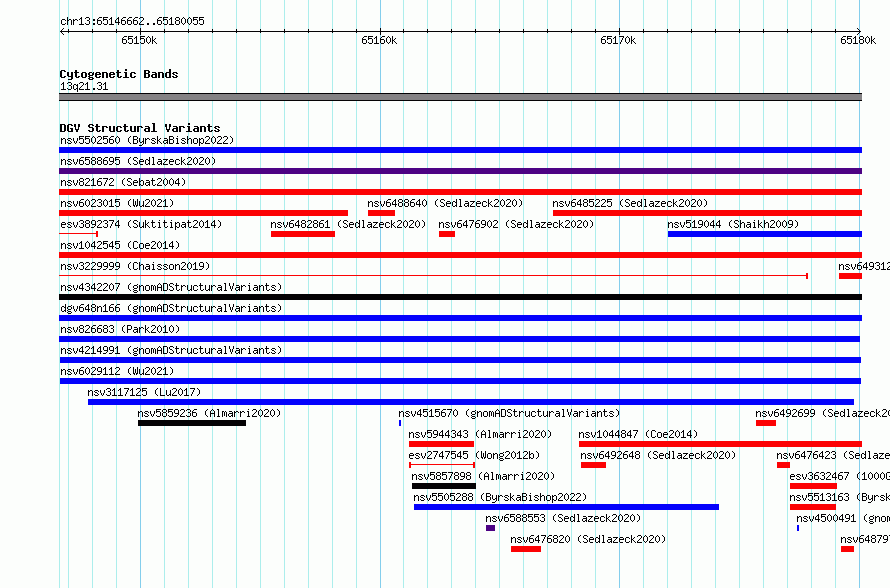Select red bar under nsv5944343

(x=441, y=444)
